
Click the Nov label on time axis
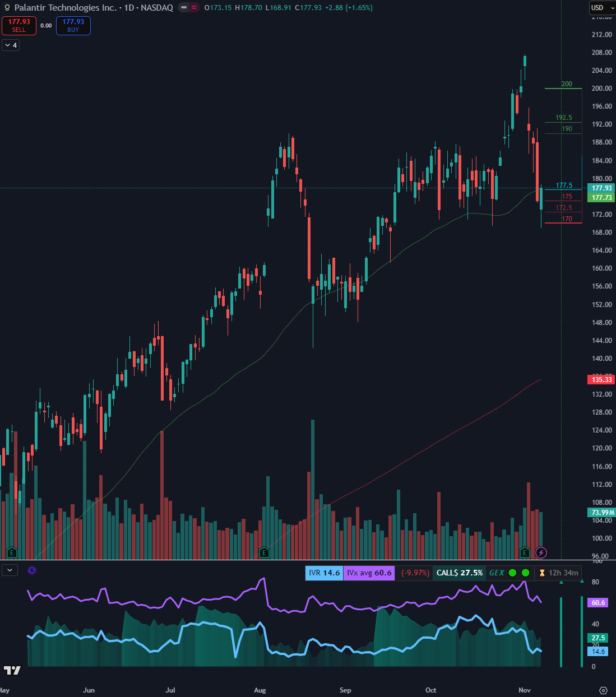[525, 690]
